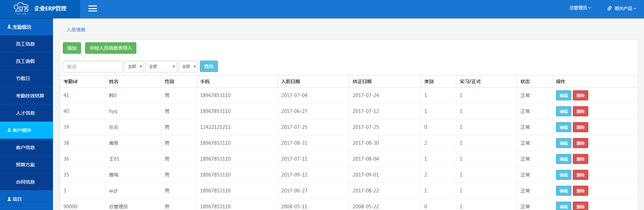Open the 总管理员 user dropdown
Screen dimensions: 644x210
[x=580, y=8]
